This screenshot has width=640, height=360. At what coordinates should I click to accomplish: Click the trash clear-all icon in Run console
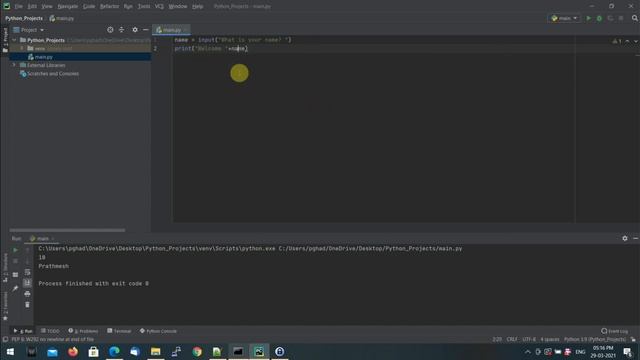point(27,304)
